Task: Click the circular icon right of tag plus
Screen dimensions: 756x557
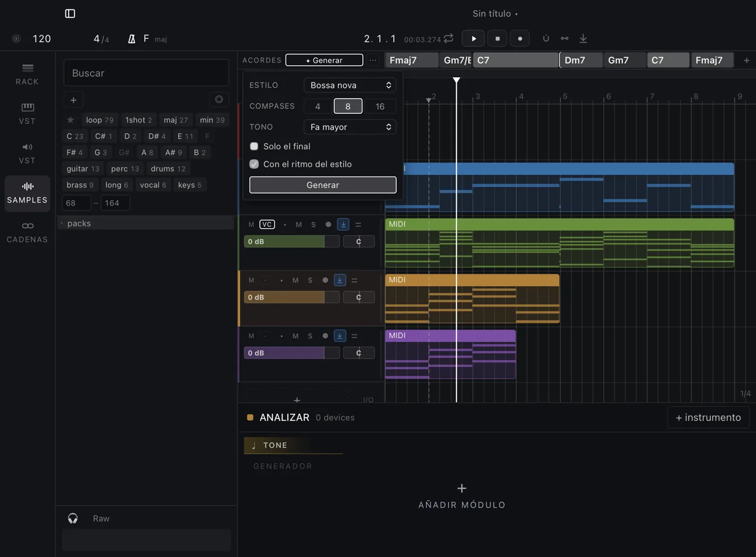Action: [x=219, y=99]
